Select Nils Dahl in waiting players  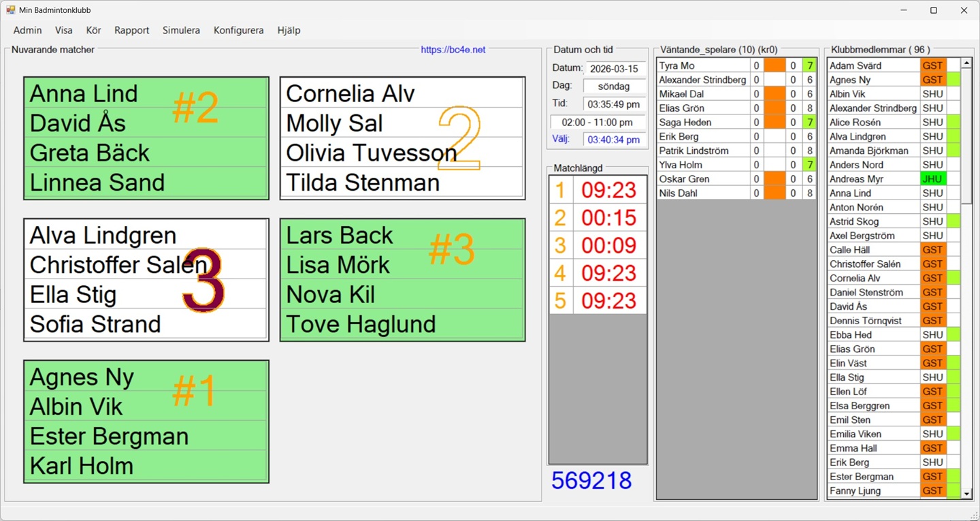coord(703,193)
